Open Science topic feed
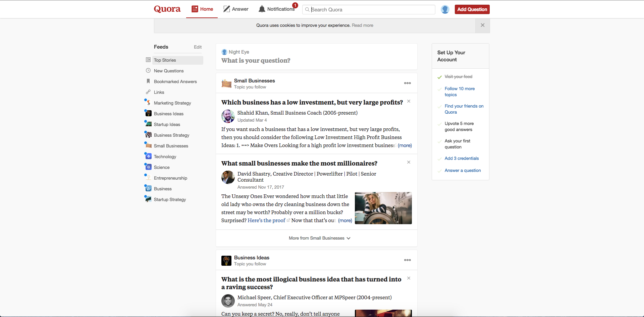The height and width of the screenshot is (317, 644). [x=161, y=167]
